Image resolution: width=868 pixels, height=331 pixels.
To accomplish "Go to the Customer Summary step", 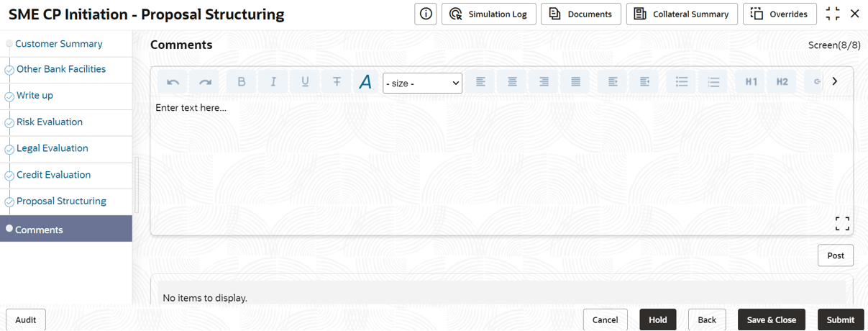I will pos(59,44).
